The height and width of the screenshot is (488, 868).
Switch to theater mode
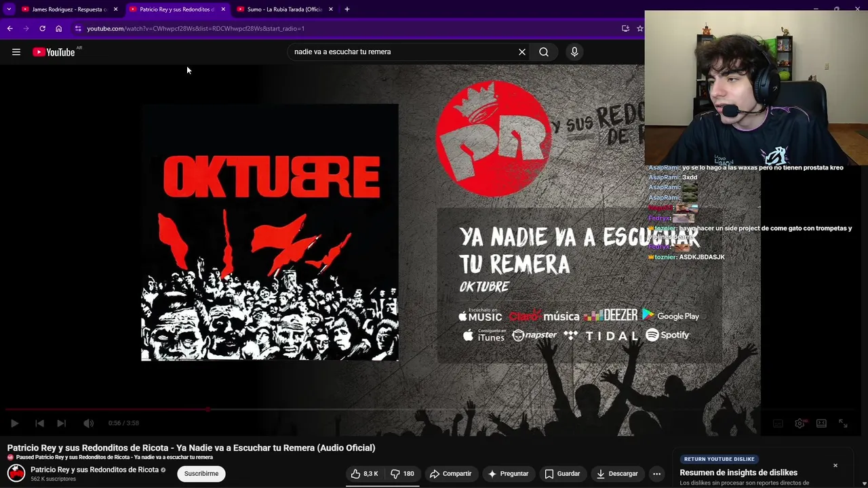tap(821, 423)
